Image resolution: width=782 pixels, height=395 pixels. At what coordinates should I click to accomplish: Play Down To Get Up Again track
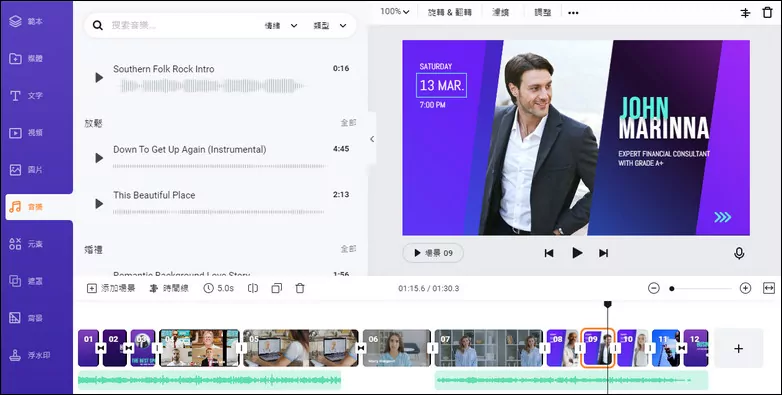[99, 158]
